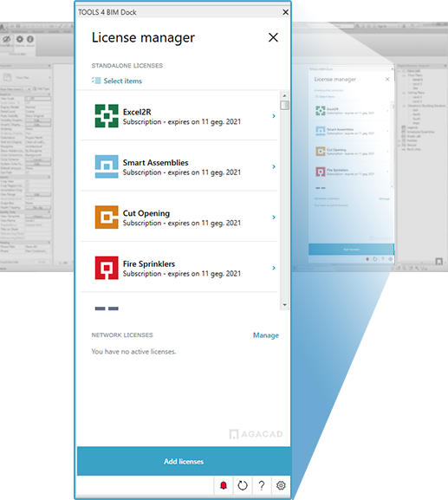Refresh licenses using the circular arrow icon
448x500 pixels.
(x=243, y=485)
